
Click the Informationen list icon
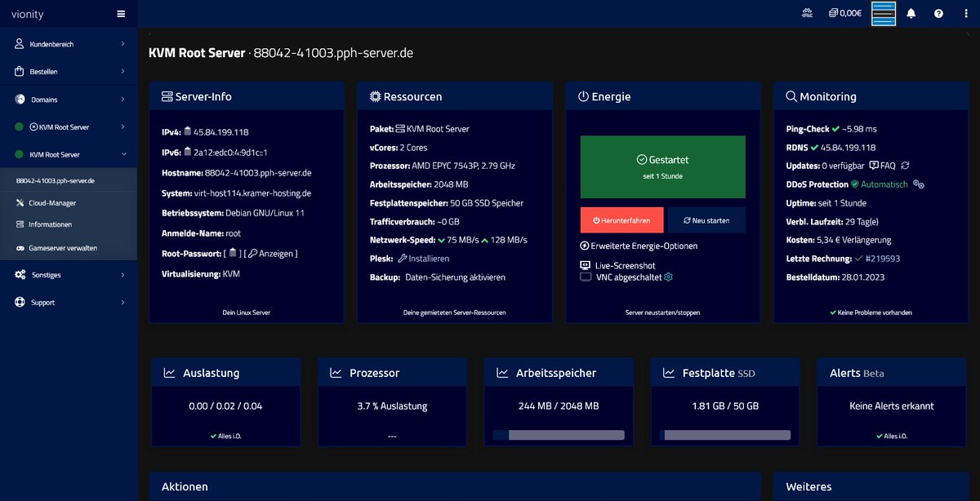pyautogui.click(x=20, y=224)
